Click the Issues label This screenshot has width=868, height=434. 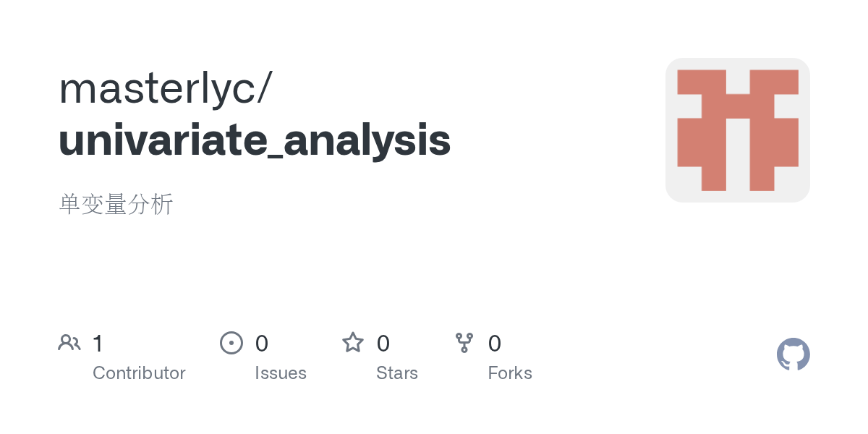click(281, 373)
